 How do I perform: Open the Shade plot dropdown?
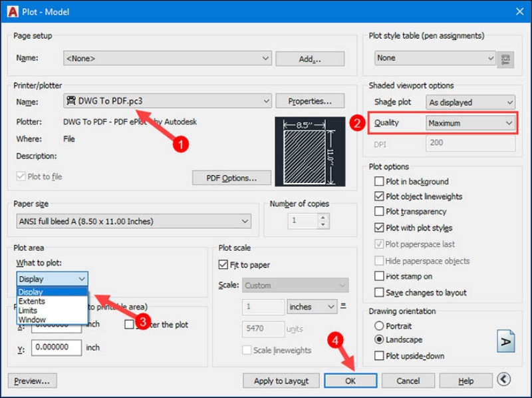[469, 102]
